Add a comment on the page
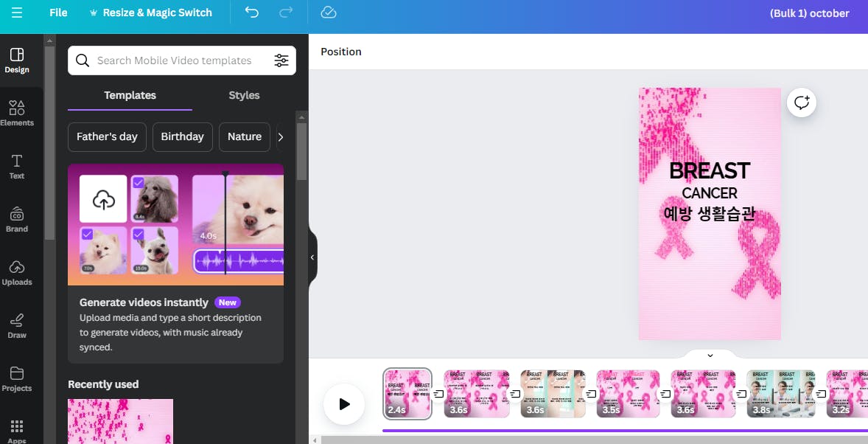Viewport: 868px width, 444px height. pos(802,103)
